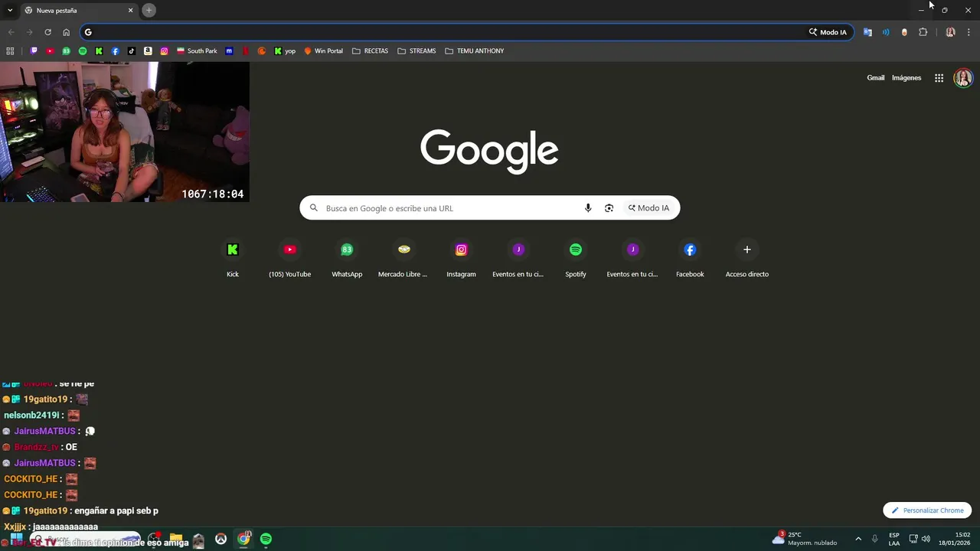This screenshot has height=551, width=980.
Task: Open the taskbar volume control
Action: point(926,539)
